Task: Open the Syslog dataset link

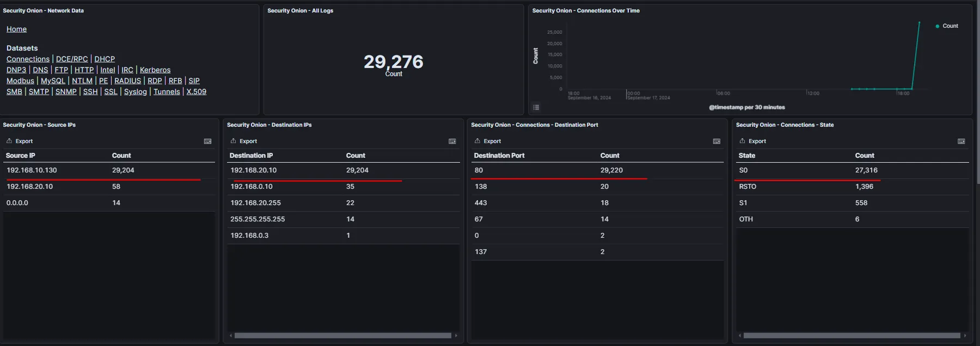Action: coord(136,92)
